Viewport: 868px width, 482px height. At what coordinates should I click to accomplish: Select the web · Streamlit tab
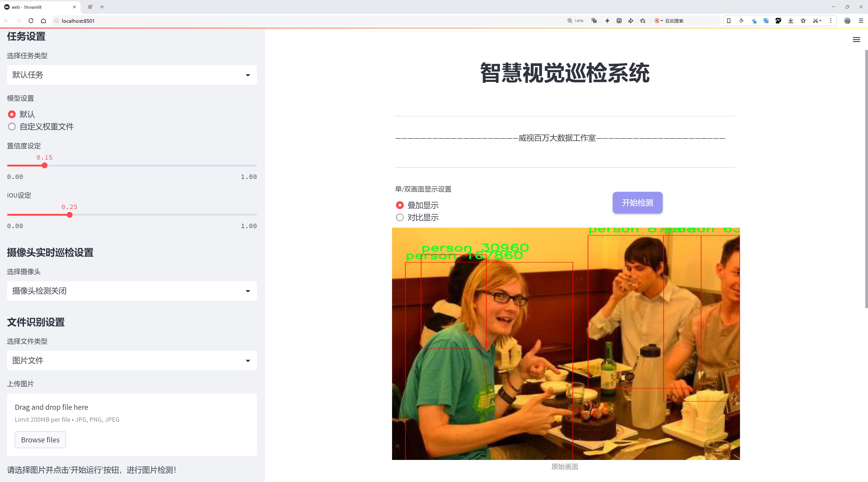tap(40, 7)
